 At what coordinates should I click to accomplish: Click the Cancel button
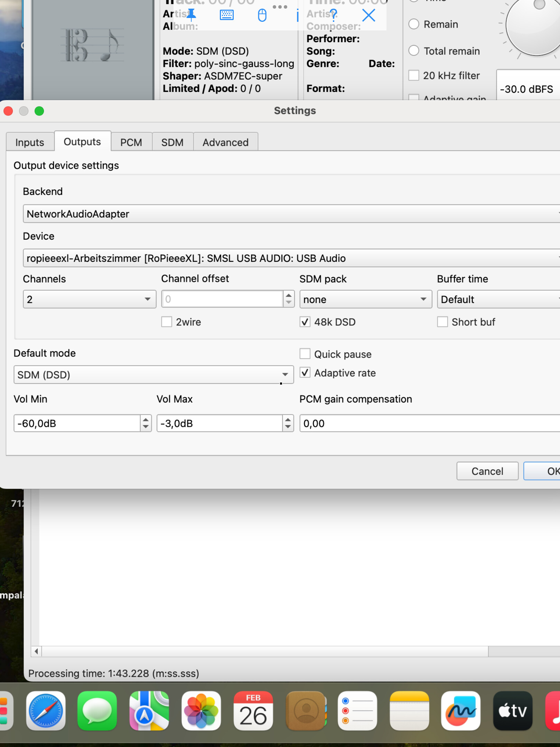487,471
